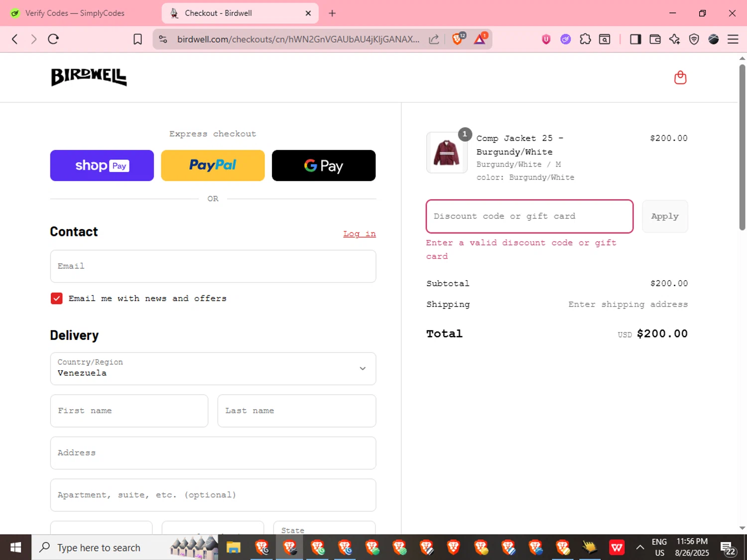747x560 pixels.
Task: Focus the Email input field
Action: (213, 266)
